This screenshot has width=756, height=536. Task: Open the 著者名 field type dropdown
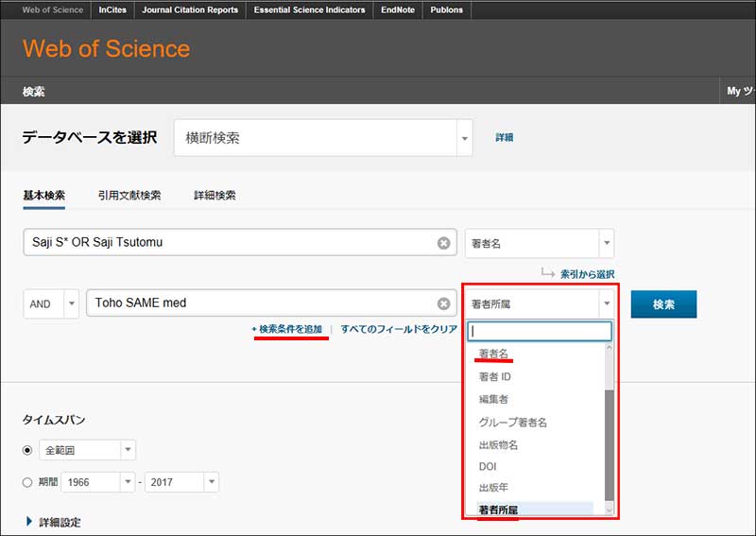[539, 243]
